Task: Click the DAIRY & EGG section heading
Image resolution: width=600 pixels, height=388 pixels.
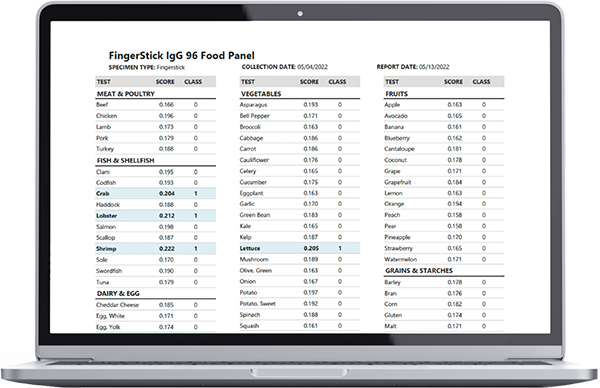Action: pos(118,293)
